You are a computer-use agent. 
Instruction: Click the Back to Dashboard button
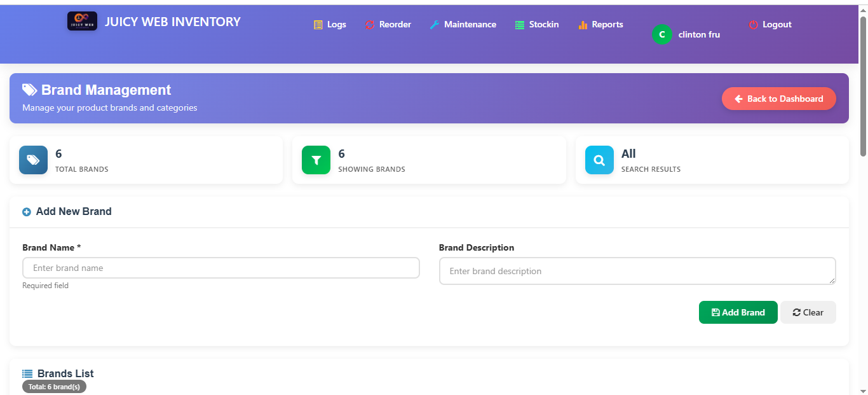click(x=778, y=99)
